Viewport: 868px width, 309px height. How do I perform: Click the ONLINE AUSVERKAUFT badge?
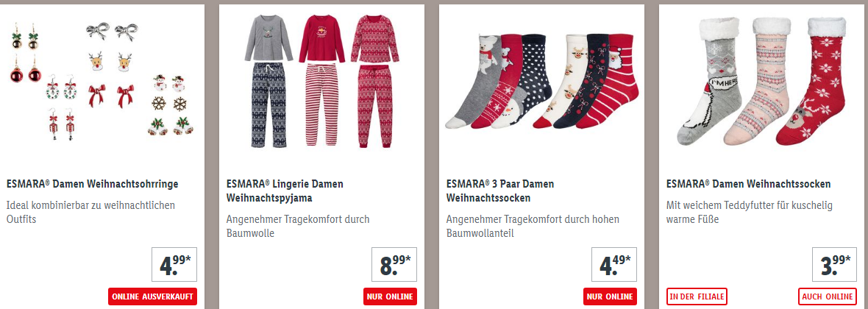coord(153,296)
